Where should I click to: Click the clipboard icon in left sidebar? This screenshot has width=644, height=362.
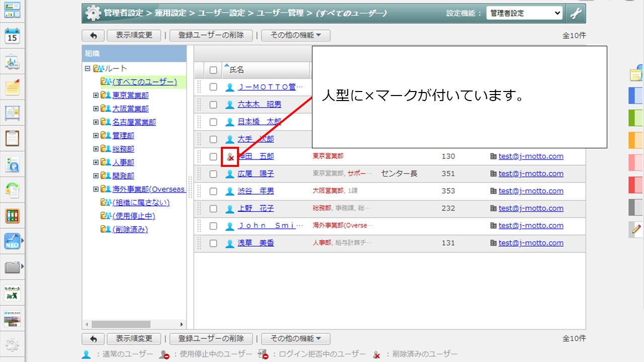pyautogui.click(x=12, y=138)
